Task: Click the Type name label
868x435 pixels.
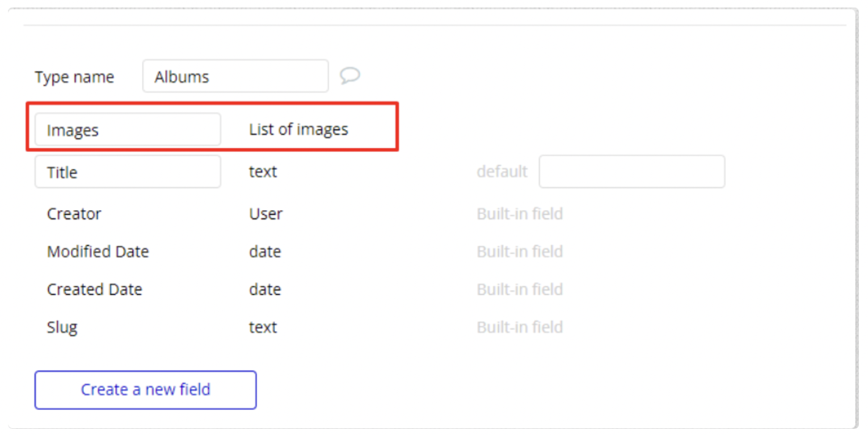Action: (x=74, y=77)
